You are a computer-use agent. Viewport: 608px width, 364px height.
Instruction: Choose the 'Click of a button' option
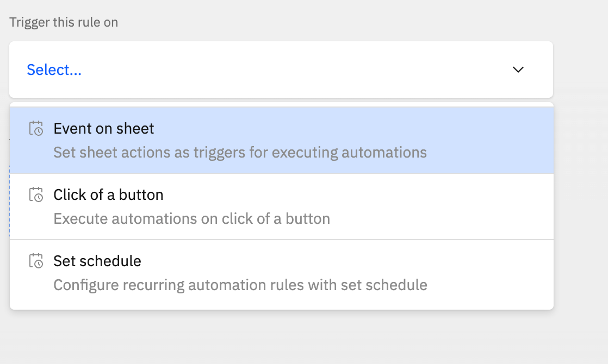point(281,206)
